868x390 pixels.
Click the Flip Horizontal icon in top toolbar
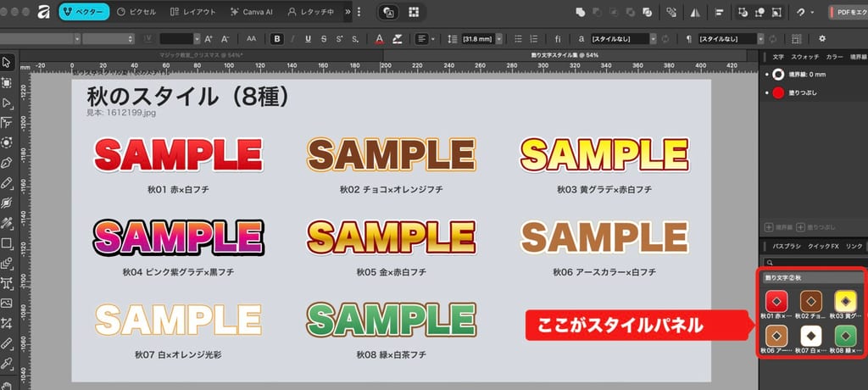point(695,12)
